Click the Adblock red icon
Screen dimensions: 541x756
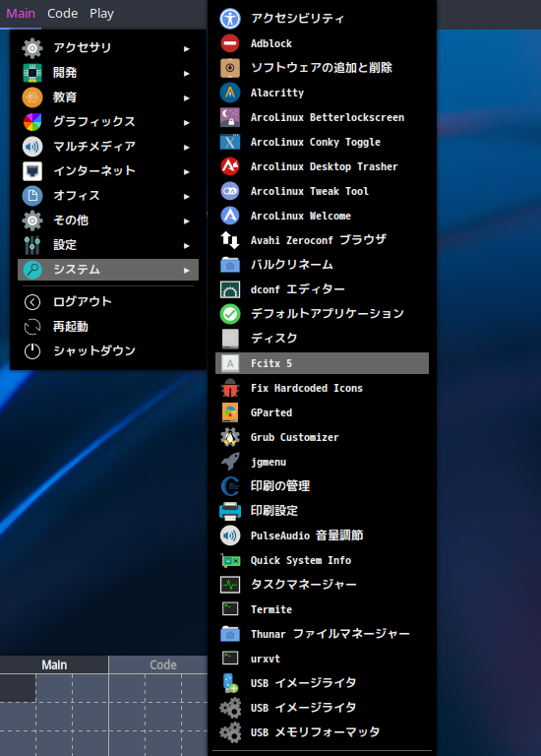230,43
